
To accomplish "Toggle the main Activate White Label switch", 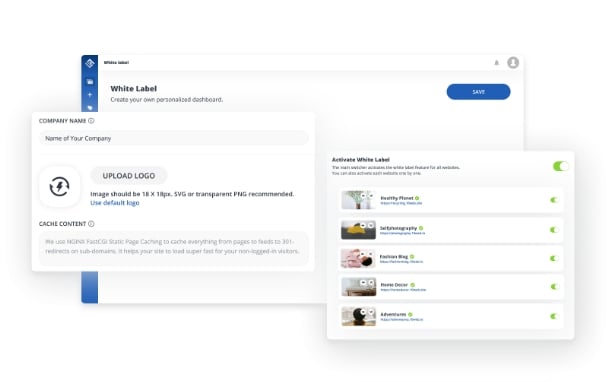I will pyautogui.click(x=560, y=166).
